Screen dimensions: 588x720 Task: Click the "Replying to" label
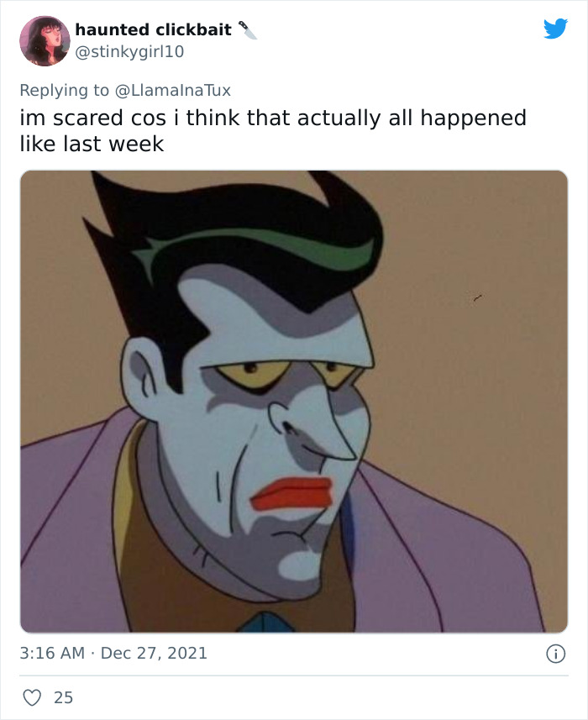(x=65, y=90)
